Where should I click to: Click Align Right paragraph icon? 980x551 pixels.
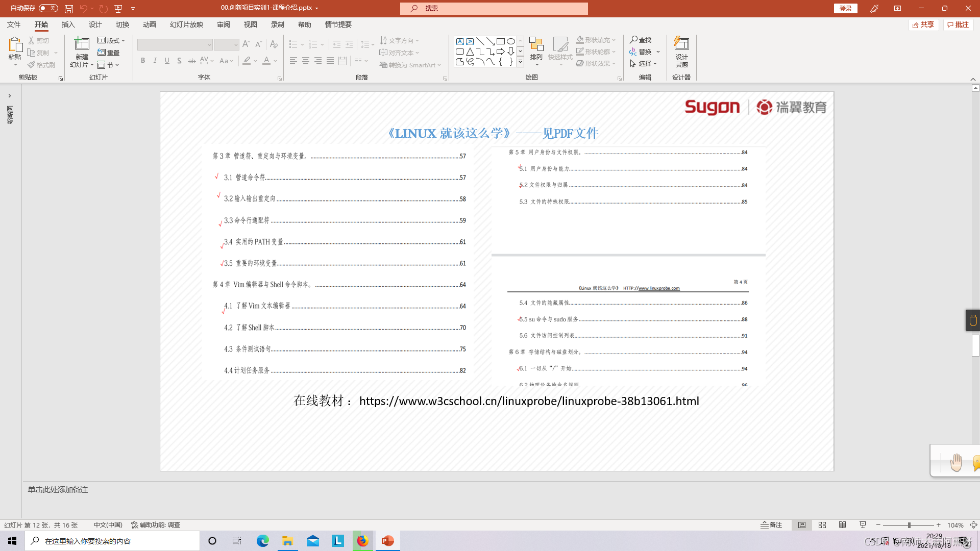pyautogui.click(x=317, y=61)
